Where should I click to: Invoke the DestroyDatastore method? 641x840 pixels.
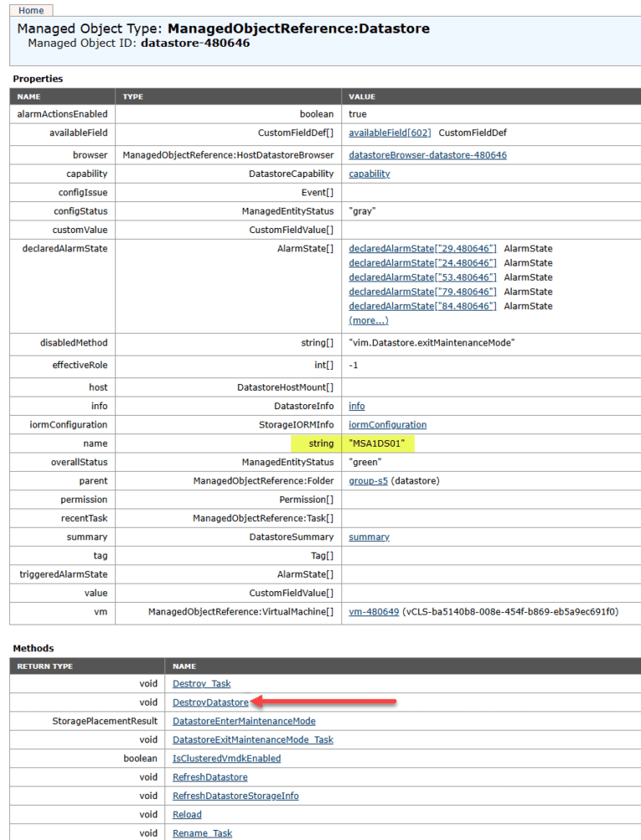(x=210, y=702)
